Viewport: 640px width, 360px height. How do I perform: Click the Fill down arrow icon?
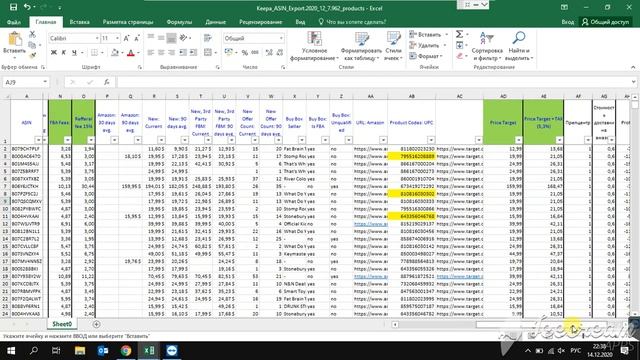click(460, 45)
